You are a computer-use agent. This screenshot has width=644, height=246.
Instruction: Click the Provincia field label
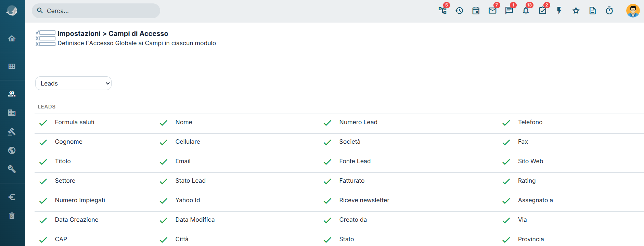pos(531,239)
